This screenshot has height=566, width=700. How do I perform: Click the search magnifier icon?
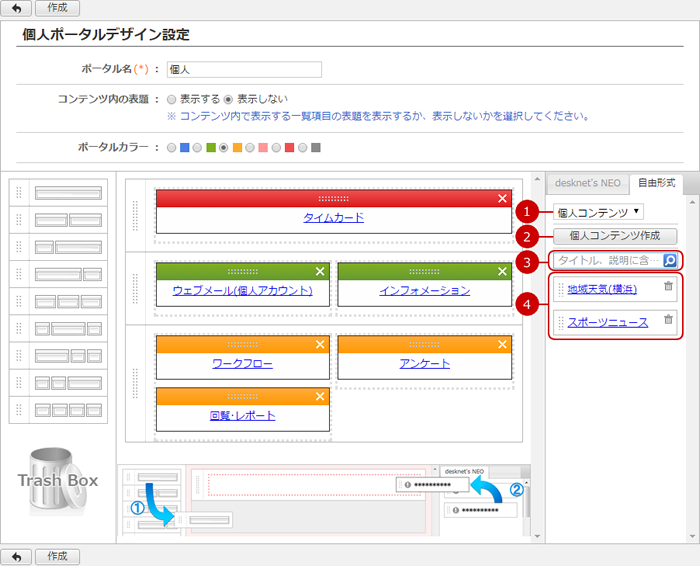pos(670,260)
